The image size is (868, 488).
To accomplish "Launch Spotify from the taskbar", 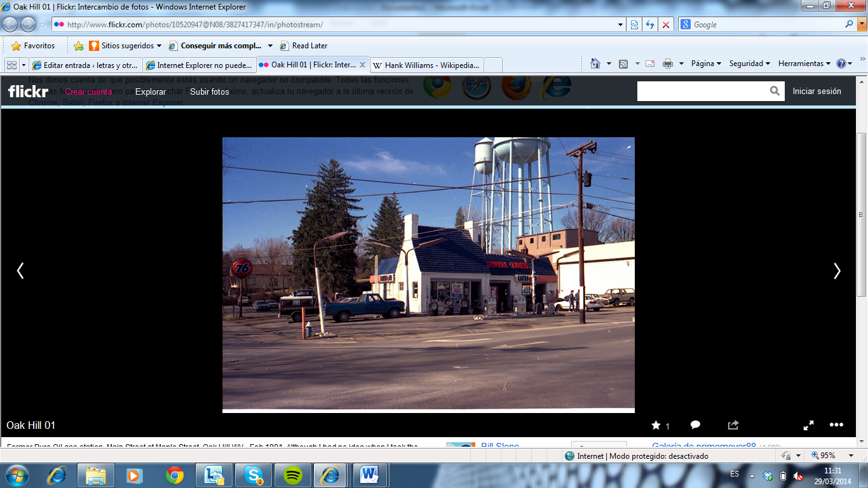I will click(x=292, y=475).
